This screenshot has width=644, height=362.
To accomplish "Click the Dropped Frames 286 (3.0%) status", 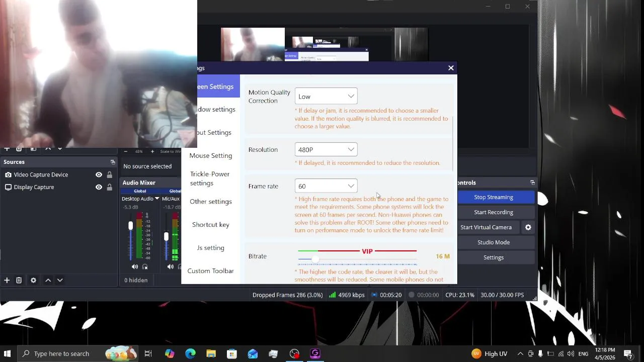I will [287, 295].
